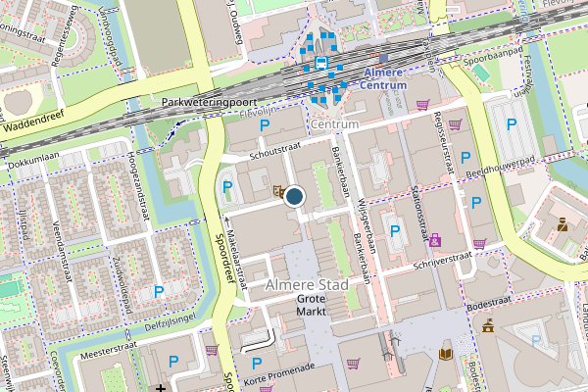Click shopping cart right of Meesterstraat label
588x392 pixels.
click(x=213, y=350)
